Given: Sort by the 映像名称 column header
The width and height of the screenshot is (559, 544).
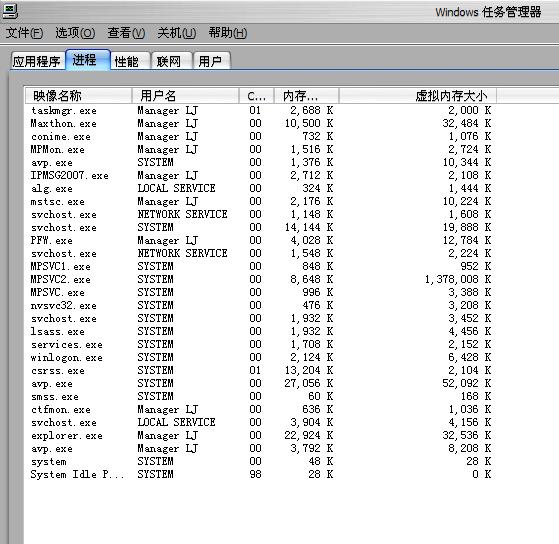Looking at the screenshot, I should (x=78, y=96).
